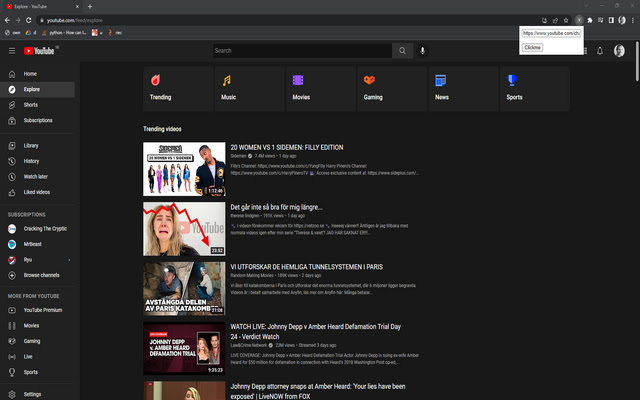Click the install app icon in address bar
Screen dimensions: 640x400
point(544,20)
